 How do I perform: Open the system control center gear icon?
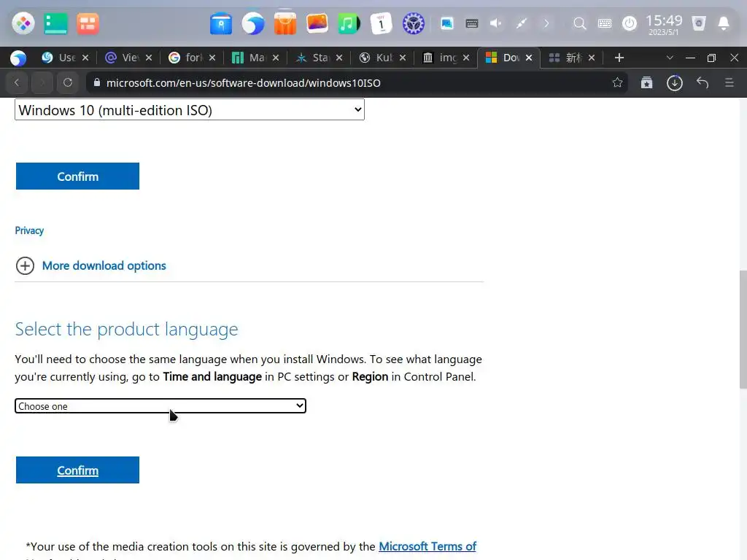[413, 23]
